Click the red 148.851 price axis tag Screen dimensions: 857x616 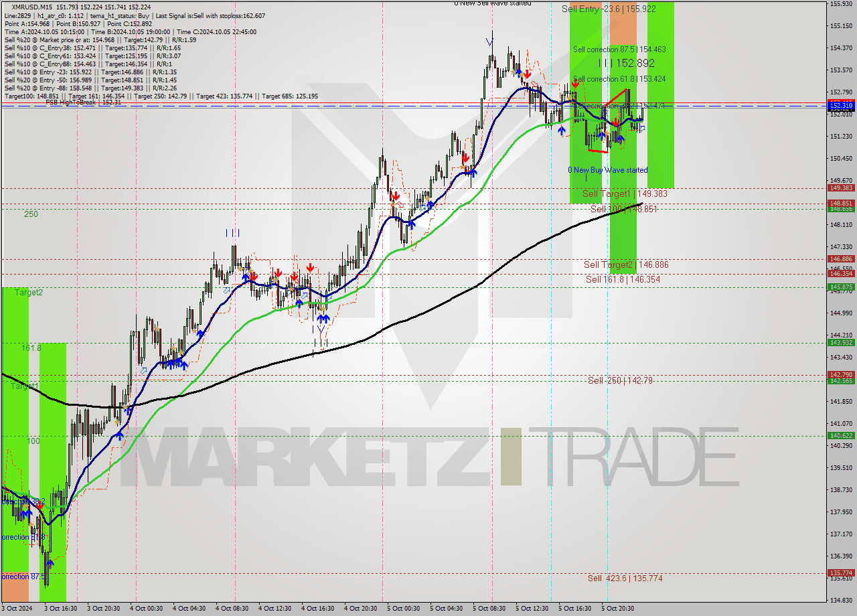(x=841, y=203)
